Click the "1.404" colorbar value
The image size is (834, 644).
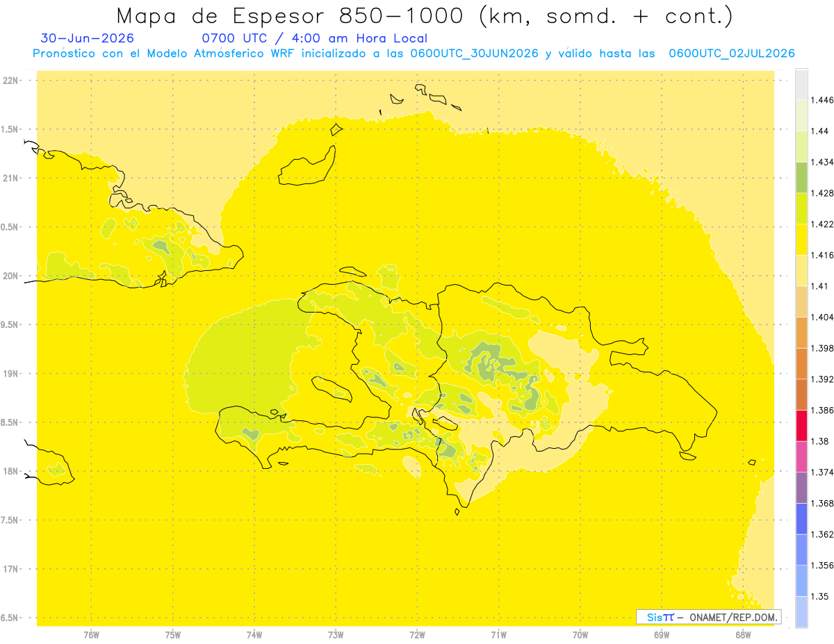(822, 317)
